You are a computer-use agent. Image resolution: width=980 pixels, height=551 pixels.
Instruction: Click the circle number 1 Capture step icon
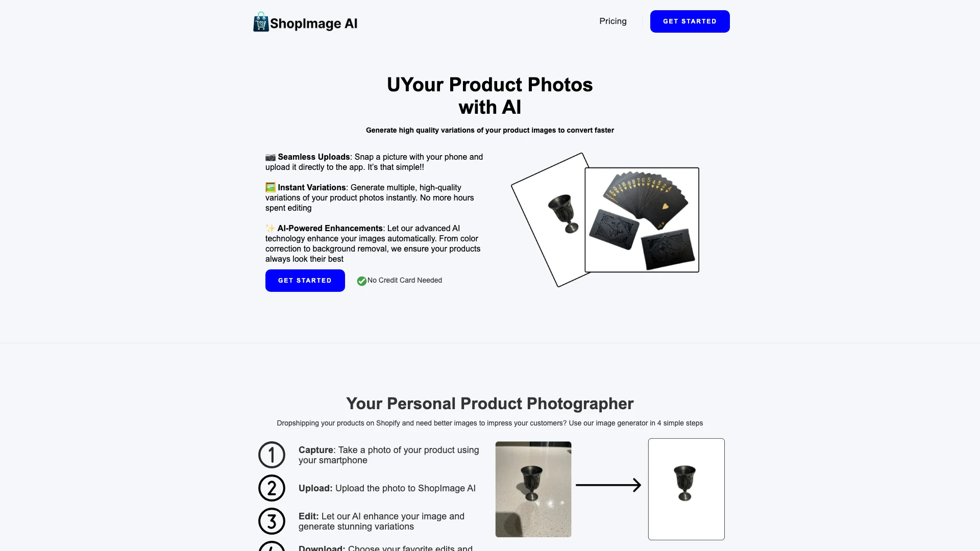(x=271, y=455)
